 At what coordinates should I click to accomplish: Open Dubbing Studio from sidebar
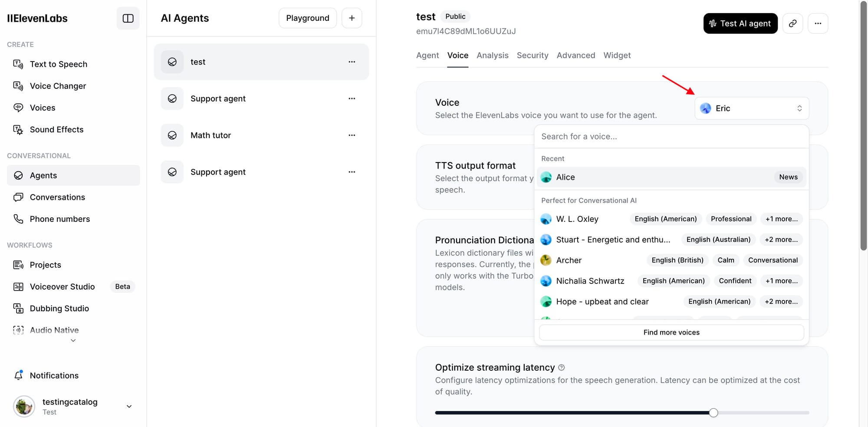pyautogui.click(x=59, y=308)
